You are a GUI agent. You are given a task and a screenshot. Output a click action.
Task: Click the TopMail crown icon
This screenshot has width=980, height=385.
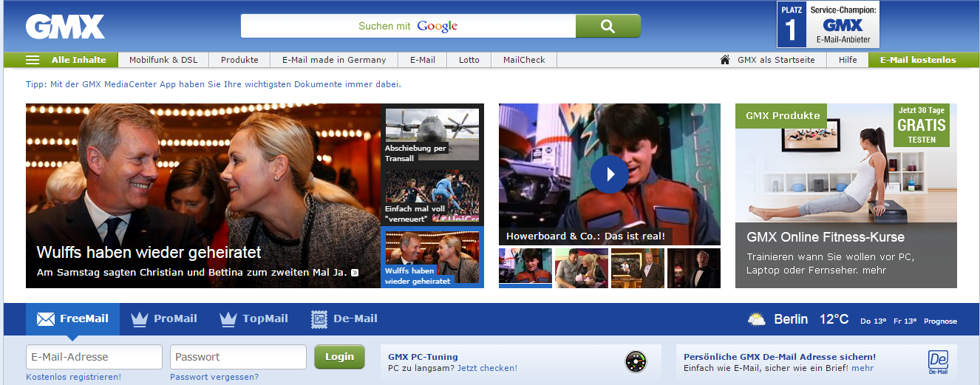(228, 319)
